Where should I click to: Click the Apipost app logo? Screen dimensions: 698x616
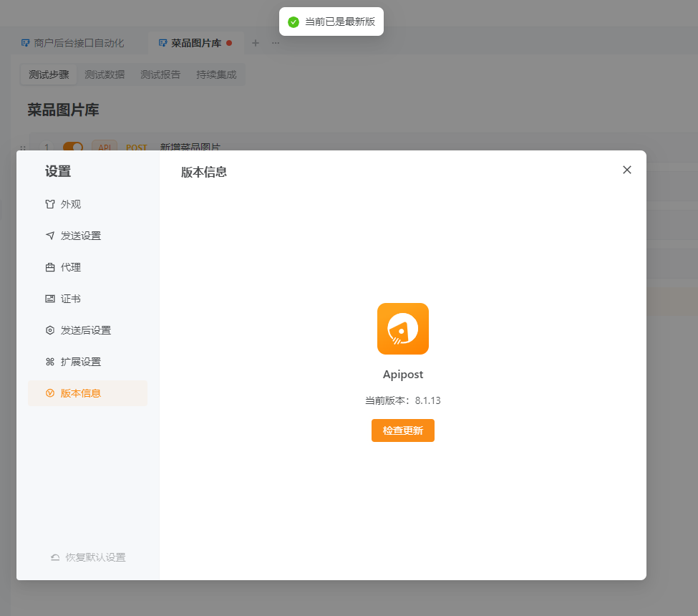(403, 329)
